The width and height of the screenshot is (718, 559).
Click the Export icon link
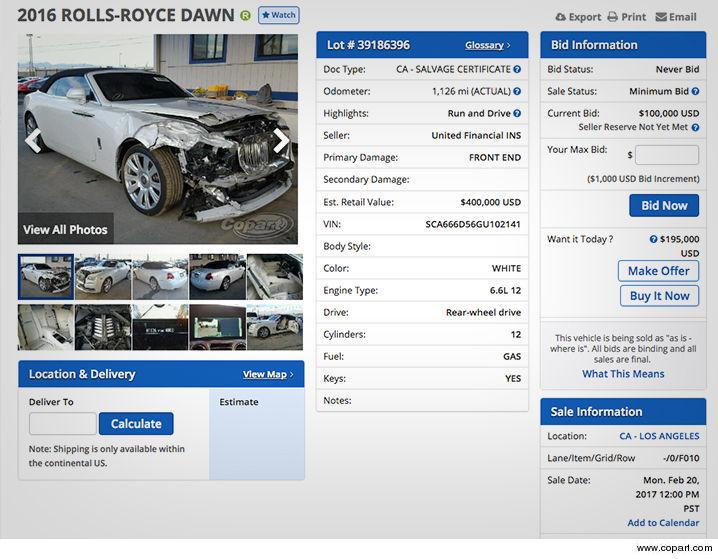(577, 17)
